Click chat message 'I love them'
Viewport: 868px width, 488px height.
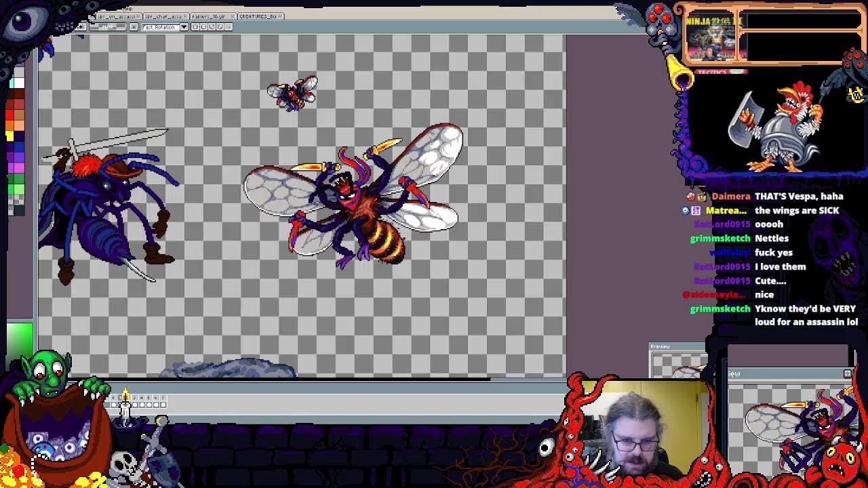(781, 266)
